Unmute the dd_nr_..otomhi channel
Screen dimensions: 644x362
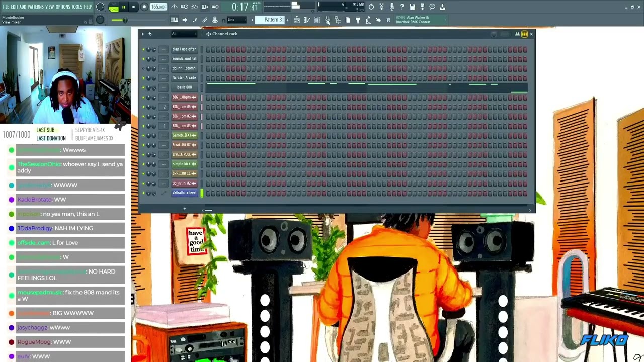143,68
